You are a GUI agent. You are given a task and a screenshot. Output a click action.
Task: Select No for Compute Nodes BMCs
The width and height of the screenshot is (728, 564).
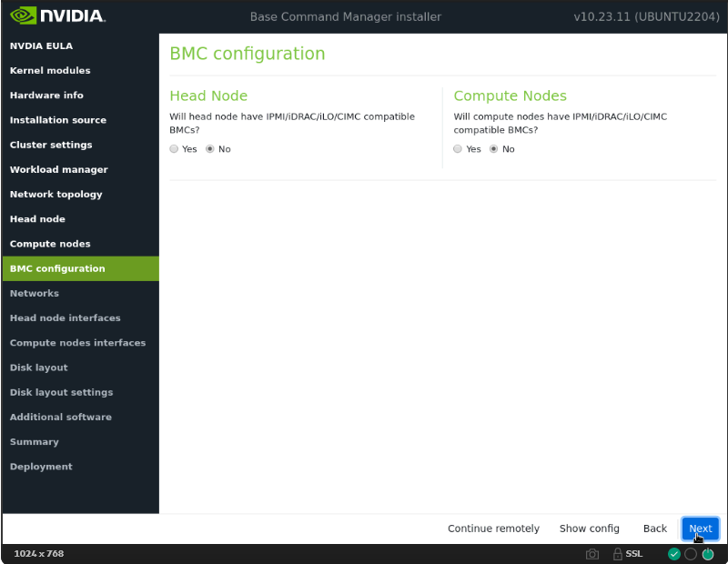tap(494, 149)
